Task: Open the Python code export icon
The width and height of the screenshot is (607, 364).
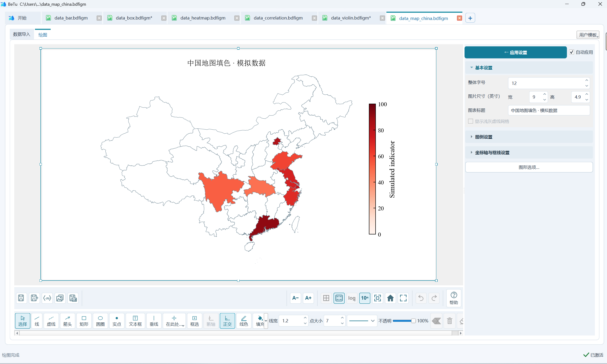Action: [47, 298]
